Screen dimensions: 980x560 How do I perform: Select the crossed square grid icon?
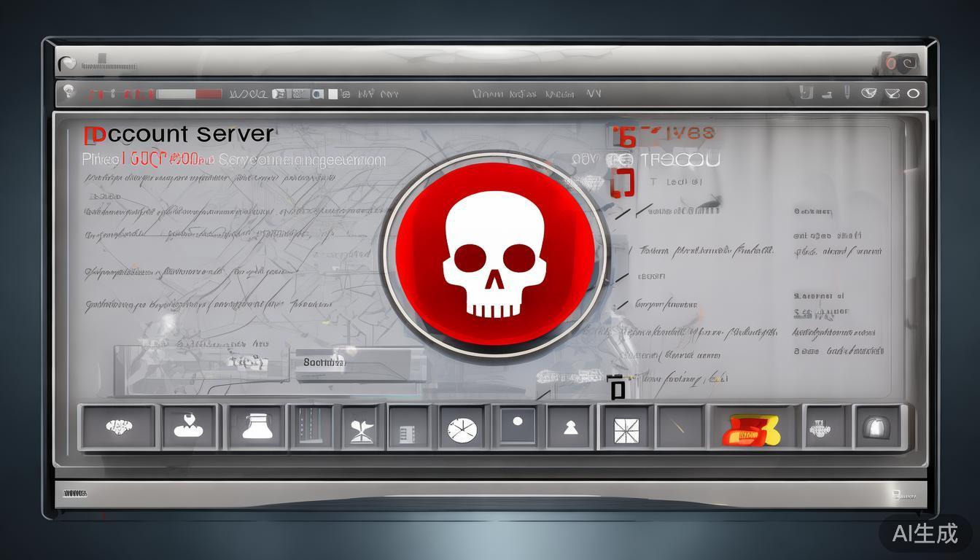[x=625, y=428]
